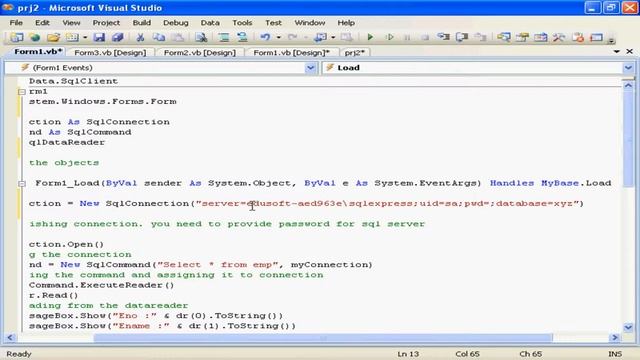Image resolution: width=640 pixels, height=360 pixels.
Task: Cut selection using scissors icon
Action: click(140, 38)
